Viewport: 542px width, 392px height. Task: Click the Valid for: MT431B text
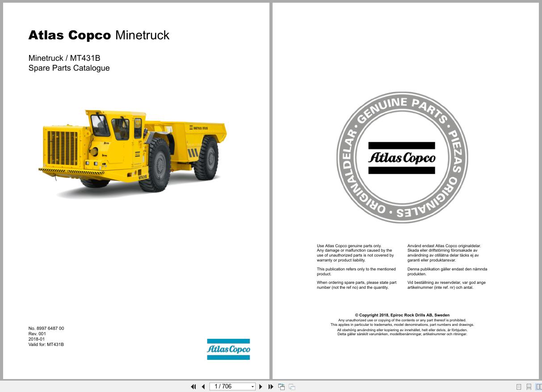pos(46,344)
